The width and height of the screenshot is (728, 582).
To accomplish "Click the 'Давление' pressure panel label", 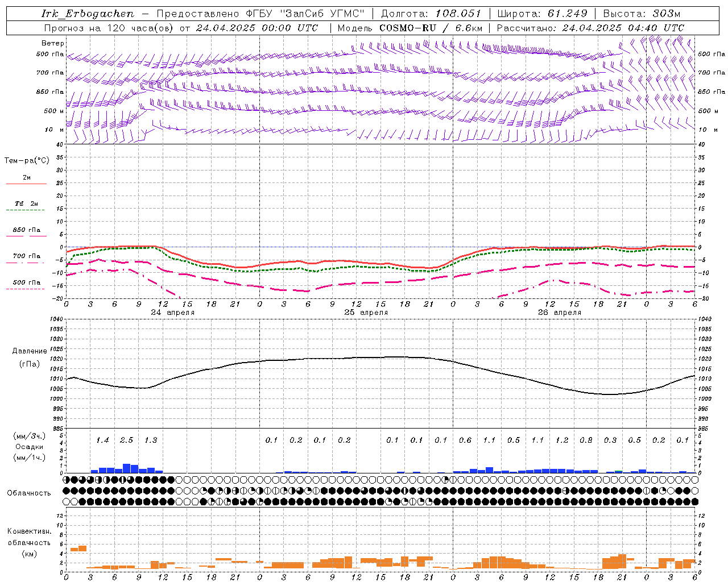I will coord(30,351).
